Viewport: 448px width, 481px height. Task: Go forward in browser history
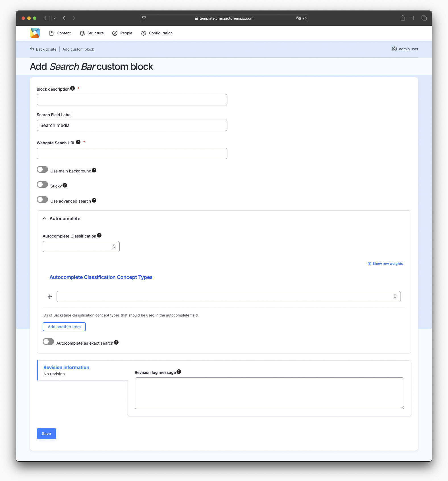[74, 18]
